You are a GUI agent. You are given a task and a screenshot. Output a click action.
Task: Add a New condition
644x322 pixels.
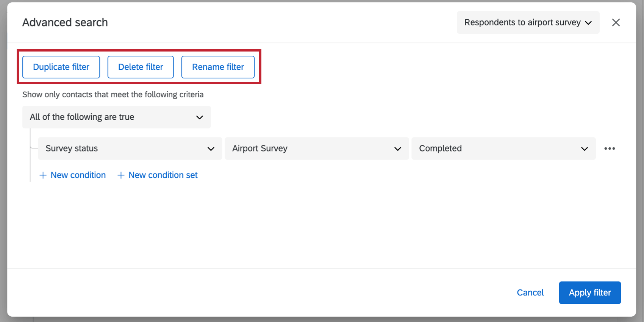78,175
